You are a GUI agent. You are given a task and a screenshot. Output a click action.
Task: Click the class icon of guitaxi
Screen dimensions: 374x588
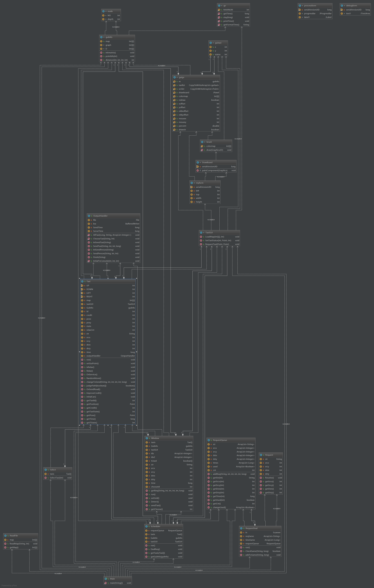pyautogui.click(x=211, y=43)
